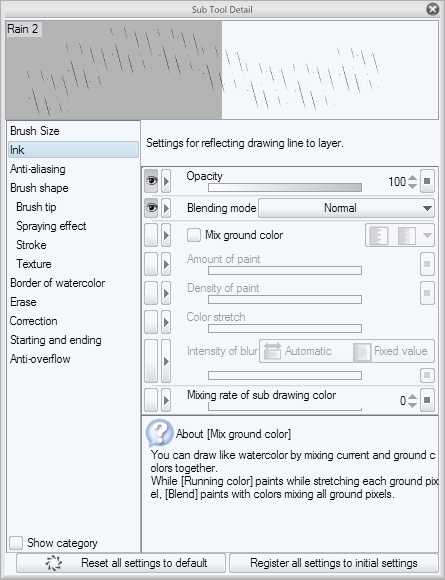
Task: Click the Fixed value blur option
Action: [391, 351]
